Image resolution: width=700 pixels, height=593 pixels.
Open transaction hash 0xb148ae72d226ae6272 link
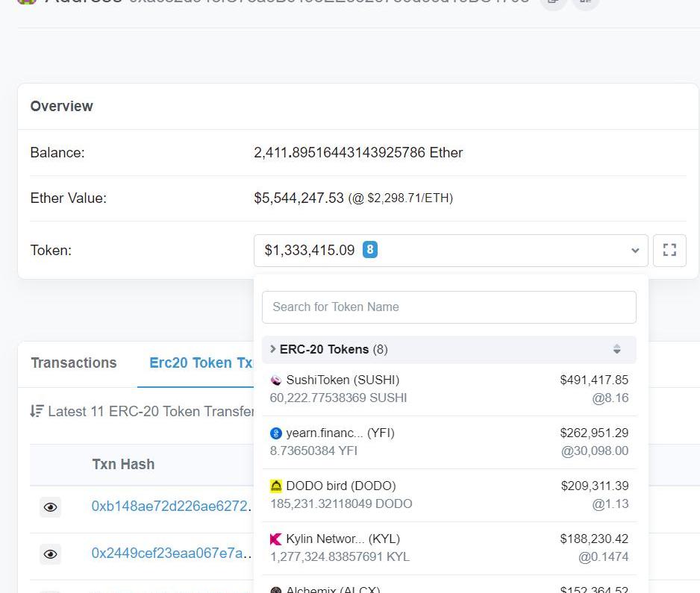point(169,506)
